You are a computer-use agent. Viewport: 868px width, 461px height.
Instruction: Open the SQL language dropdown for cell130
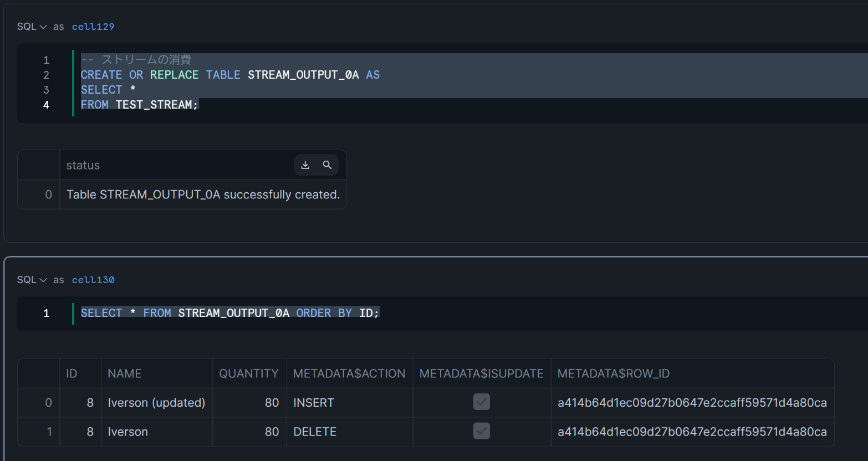[x=32, y=280]
